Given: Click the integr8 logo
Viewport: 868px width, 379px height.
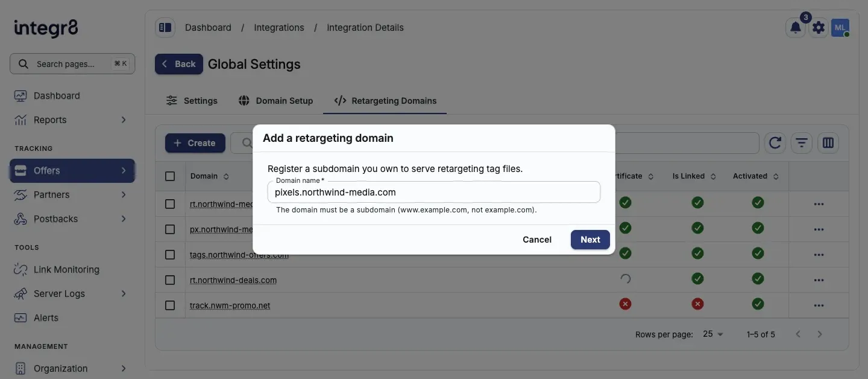Looking at the screenshot, I should point(46,28).
